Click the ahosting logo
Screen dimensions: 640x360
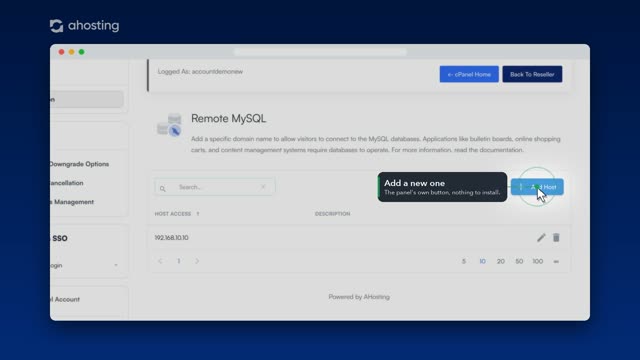(x=84, y=25)
